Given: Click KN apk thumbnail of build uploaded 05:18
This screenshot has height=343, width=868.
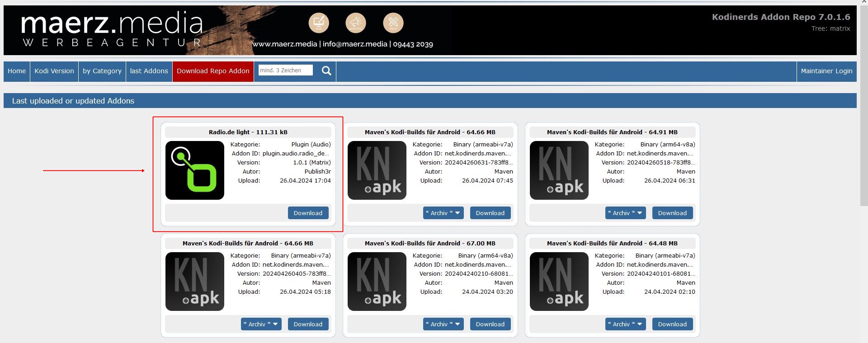Looking at the screenshot, I should [x=195, y=282].
